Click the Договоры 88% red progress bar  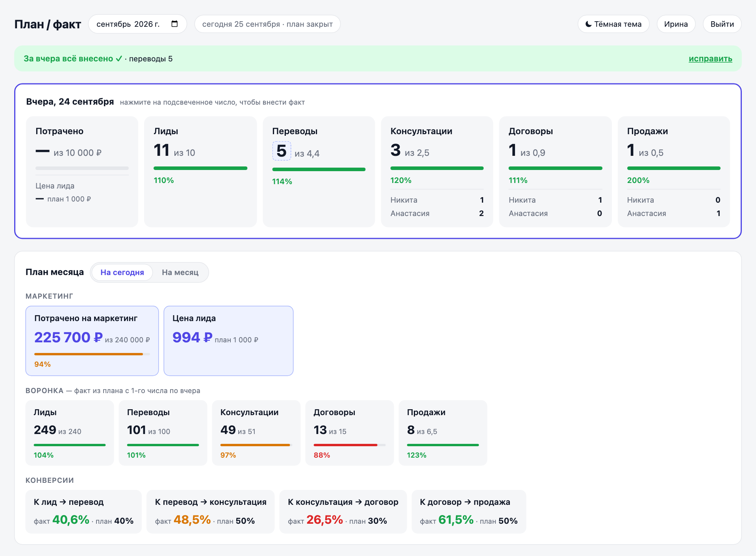point(350,445)
